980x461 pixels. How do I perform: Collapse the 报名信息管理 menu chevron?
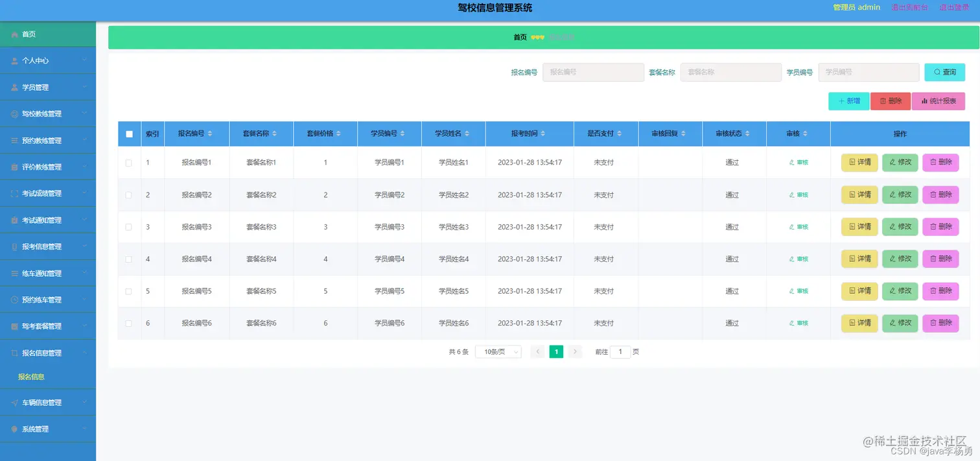coord(85,353)
